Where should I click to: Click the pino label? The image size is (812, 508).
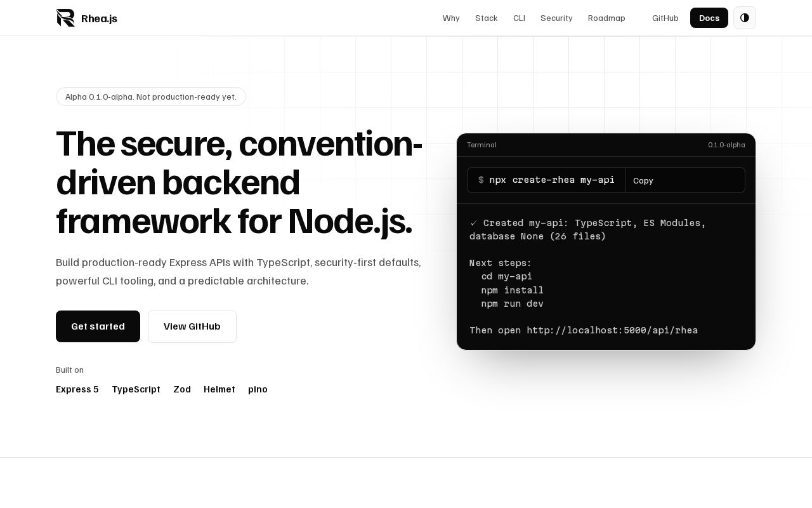pyautogui.click(x=258, y=389)
